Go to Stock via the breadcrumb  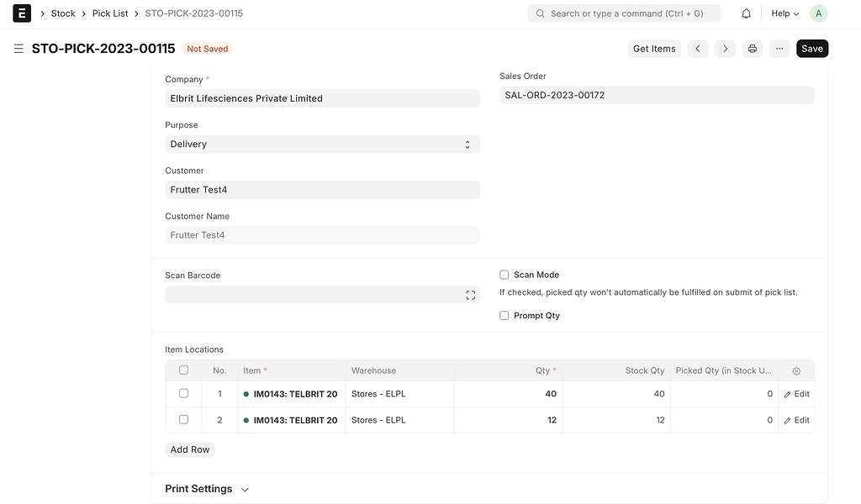62,13
